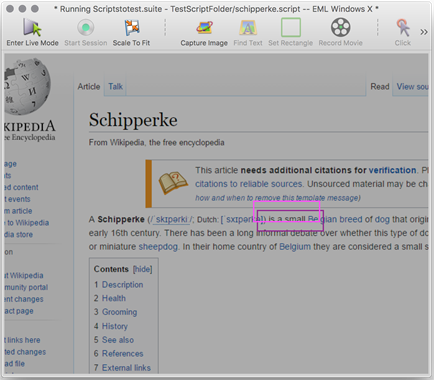Open the sidebar to Wikipedia link

(x=27, y=223)
